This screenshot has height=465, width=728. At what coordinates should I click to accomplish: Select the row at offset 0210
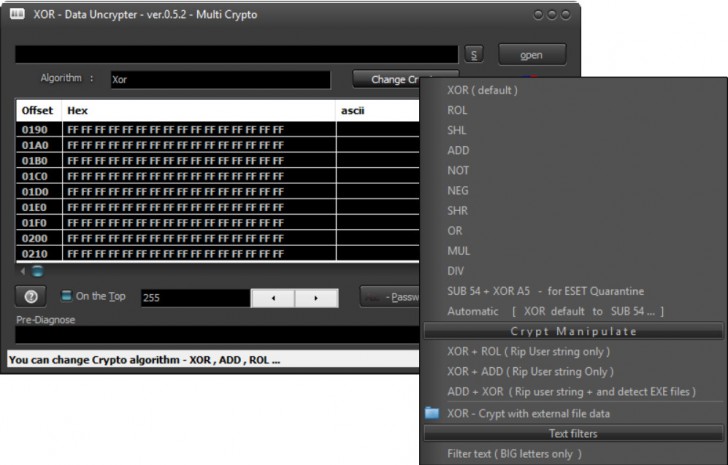[x=217, y=253]
